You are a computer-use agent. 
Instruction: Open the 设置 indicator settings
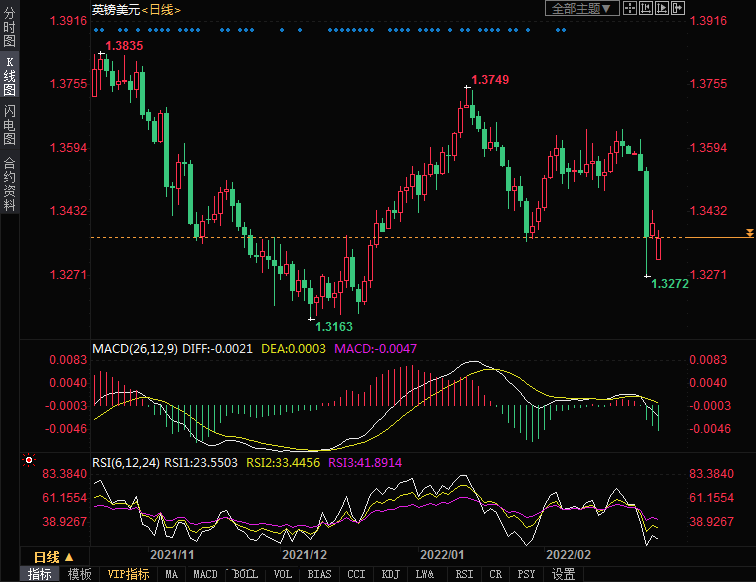click(x=564, y=574)
